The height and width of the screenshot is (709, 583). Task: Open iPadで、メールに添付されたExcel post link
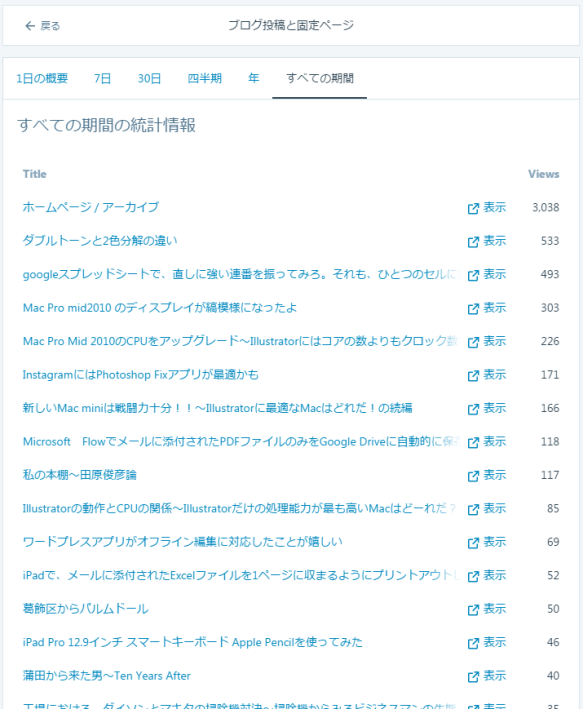pyautogui.click(x=242, y=575)
